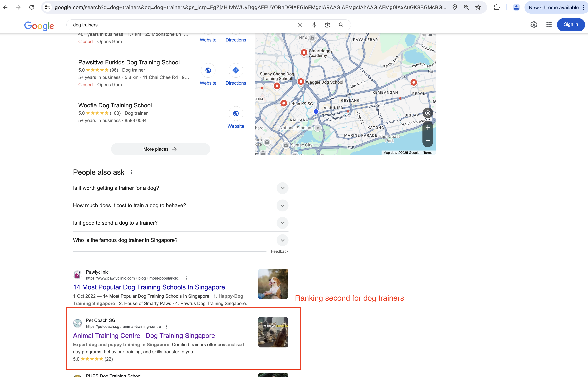
Task: Click the Pet Coach SG thumbnail image
Action: coord(273,332)
